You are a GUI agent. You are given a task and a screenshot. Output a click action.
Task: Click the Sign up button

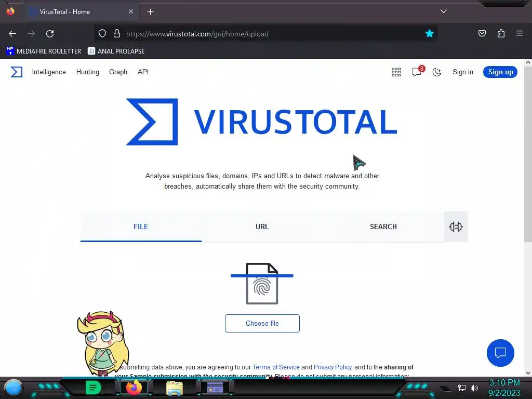point(500,72)
